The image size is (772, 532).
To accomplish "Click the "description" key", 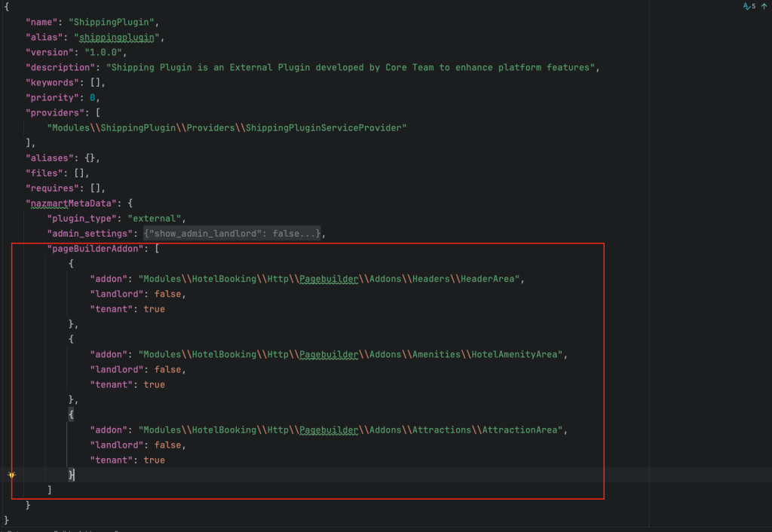I will point(60,67).
